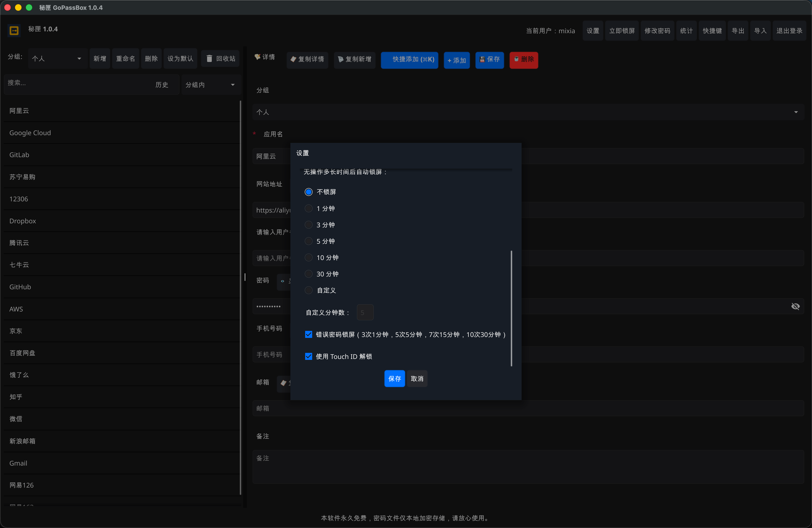This screenshot has width=812, height=528.
Task: Toggle the wrong-password lock (错误密码锁屏) checkbox
Action: coord(308,334)
